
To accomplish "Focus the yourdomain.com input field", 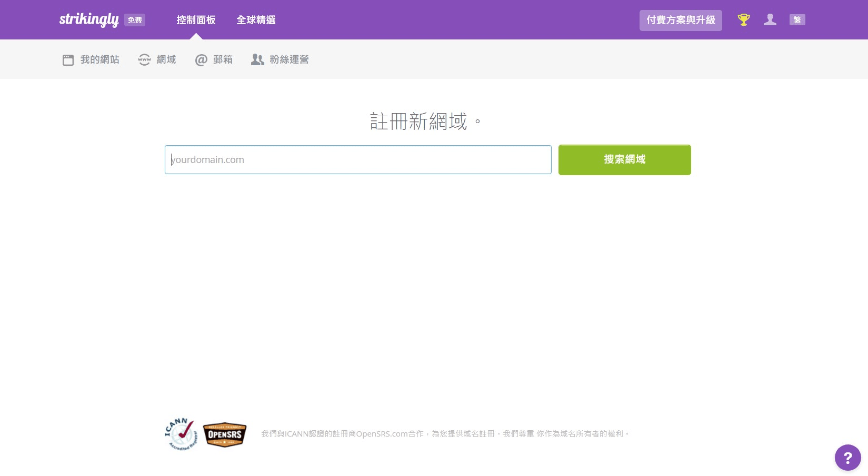I will [358, 160].
